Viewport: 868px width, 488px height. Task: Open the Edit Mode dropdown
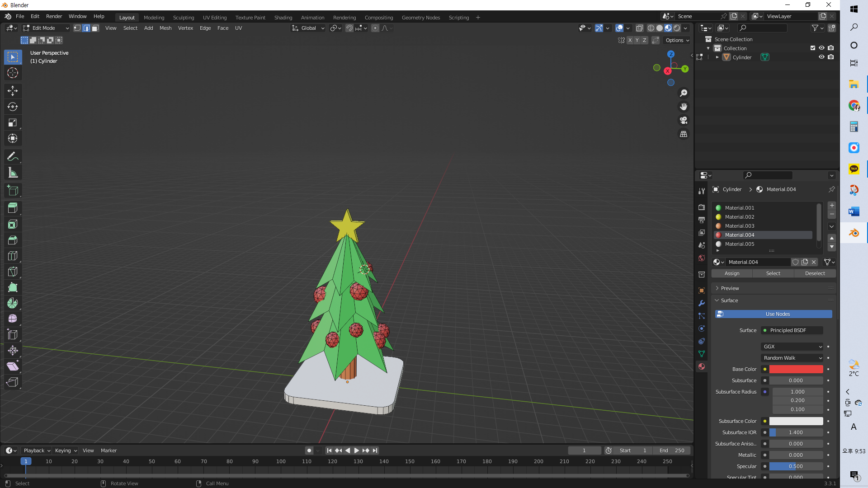pos(46,28)
